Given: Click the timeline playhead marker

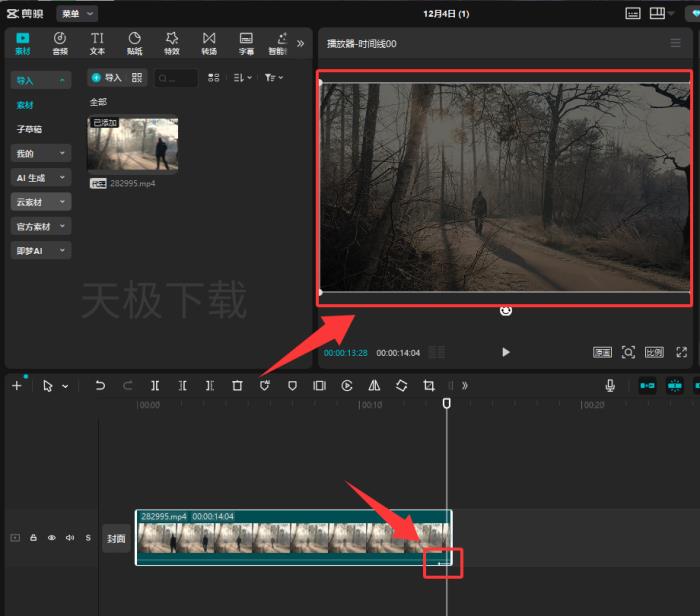Looking at the screenshot, I should click(447, 403).
